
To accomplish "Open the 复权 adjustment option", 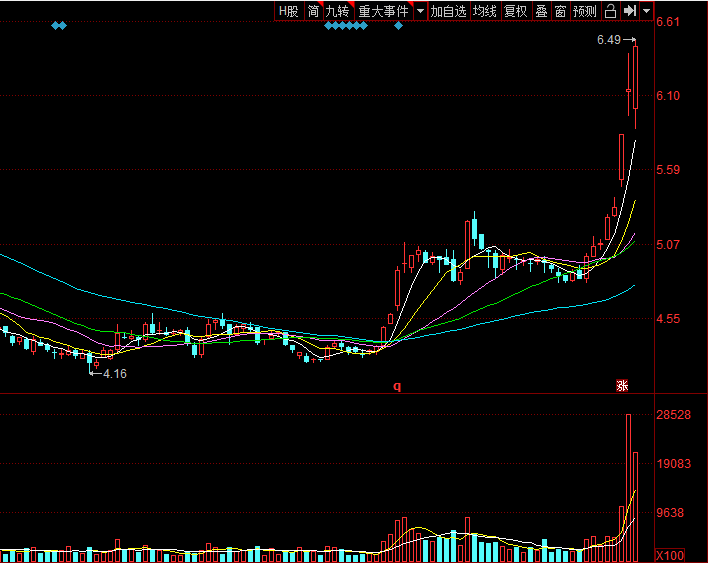I will pyautogui.click(x=516, y=11).
